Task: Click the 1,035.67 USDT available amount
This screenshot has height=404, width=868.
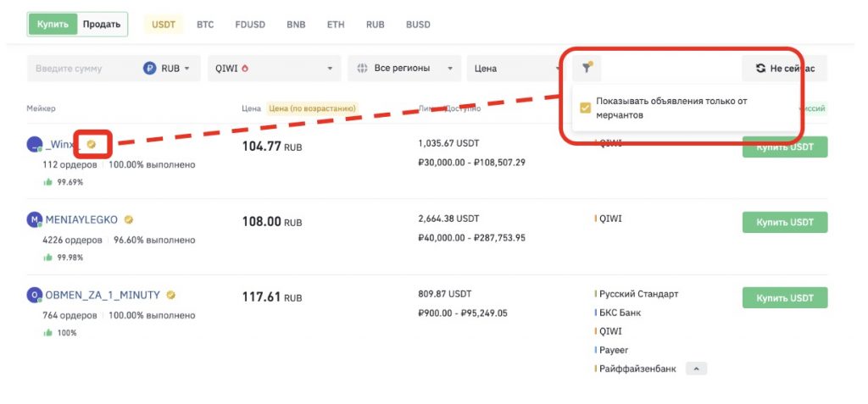Action: pyautogui.click(x=448, y=143)
